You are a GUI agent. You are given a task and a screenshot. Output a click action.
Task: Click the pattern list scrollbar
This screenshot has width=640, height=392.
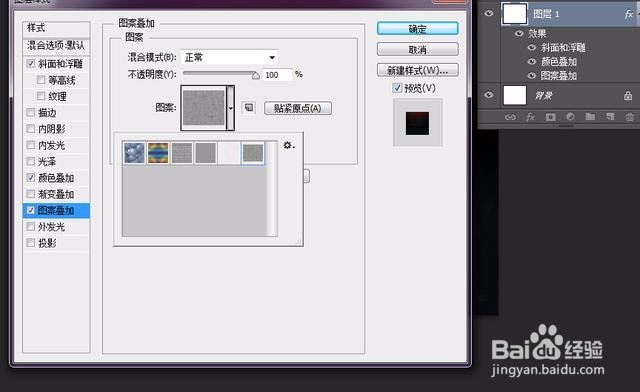point(272,188)
